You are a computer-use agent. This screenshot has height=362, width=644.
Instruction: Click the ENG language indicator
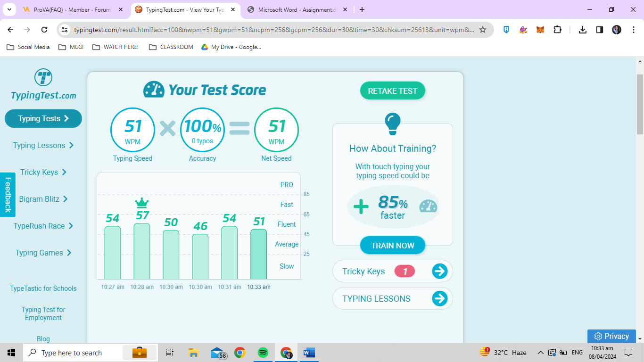pyautogui.click(x=577, y=353)
